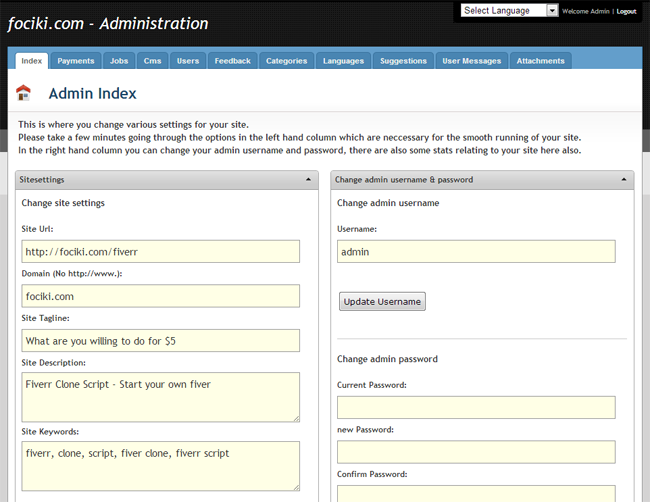This screenshot has height=502, width=650.
Task: Switch to the Index tab
Action: click(32, 61)
